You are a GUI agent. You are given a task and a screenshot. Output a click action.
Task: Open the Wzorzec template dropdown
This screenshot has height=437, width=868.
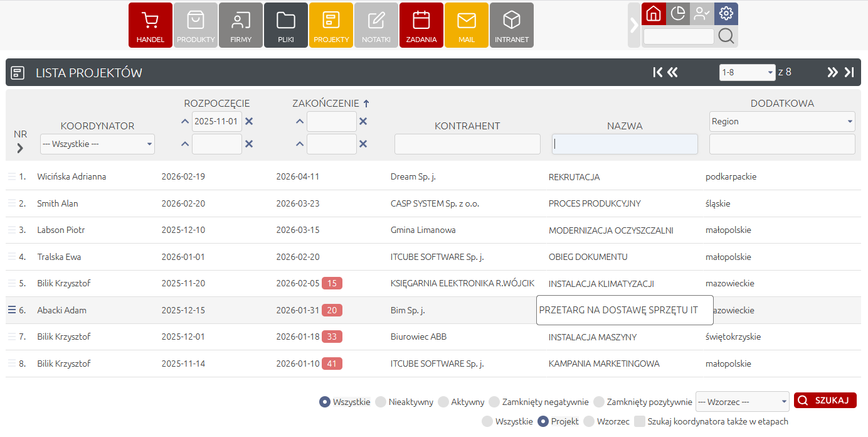click(x=743, y=402)
